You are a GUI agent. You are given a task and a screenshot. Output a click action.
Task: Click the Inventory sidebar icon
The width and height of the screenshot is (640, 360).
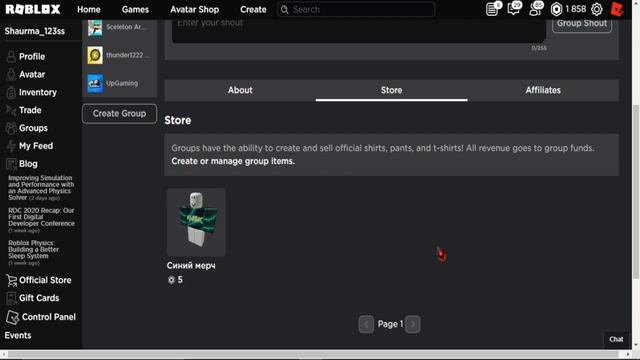pos(11,92)
